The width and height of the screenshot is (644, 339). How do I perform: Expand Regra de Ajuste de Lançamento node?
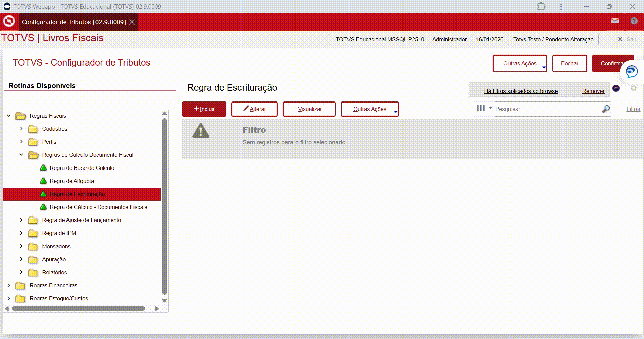point(21,220)
